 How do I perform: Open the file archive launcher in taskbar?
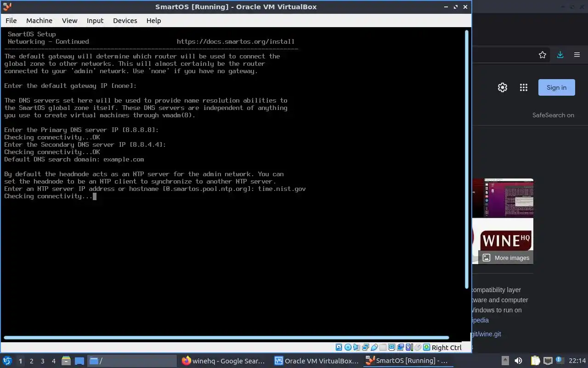(66, 361)
